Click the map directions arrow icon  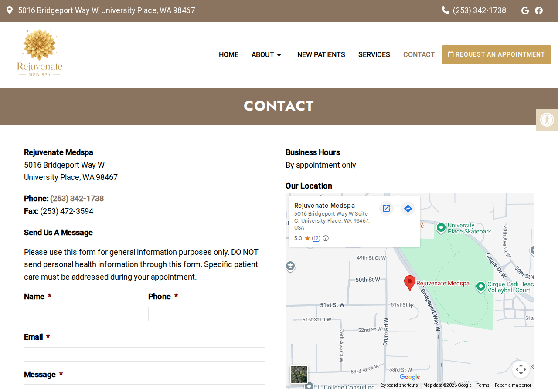[408, 208]
